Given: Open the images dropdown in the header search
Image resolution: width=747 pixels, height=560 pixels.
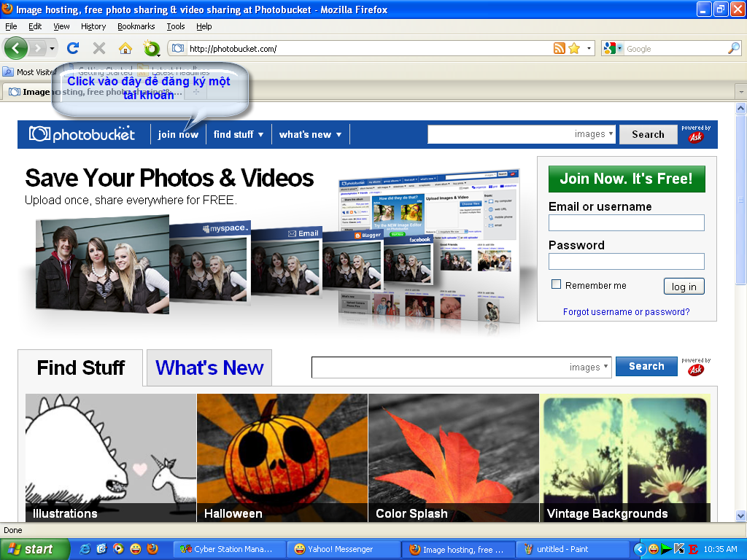Looking at the screenshot, I should point(594,134).
